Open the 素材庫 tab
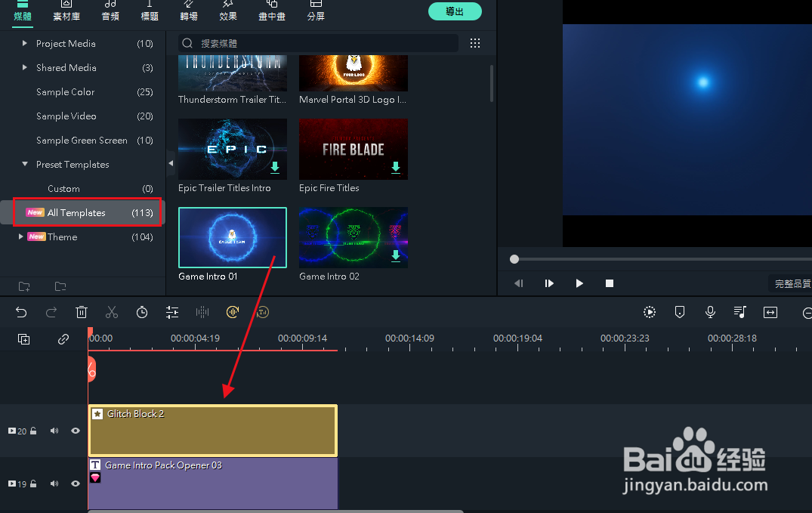This screenshot has height=513, width=812. [66, 11]
